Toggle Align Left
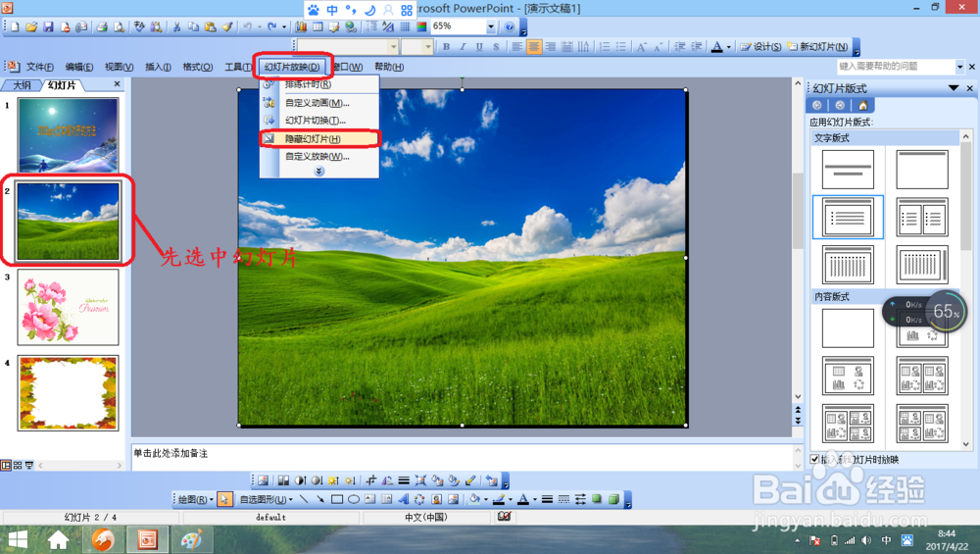Viewport: 980px width, 554px height. pyautogui.click(x=516, y=46)
